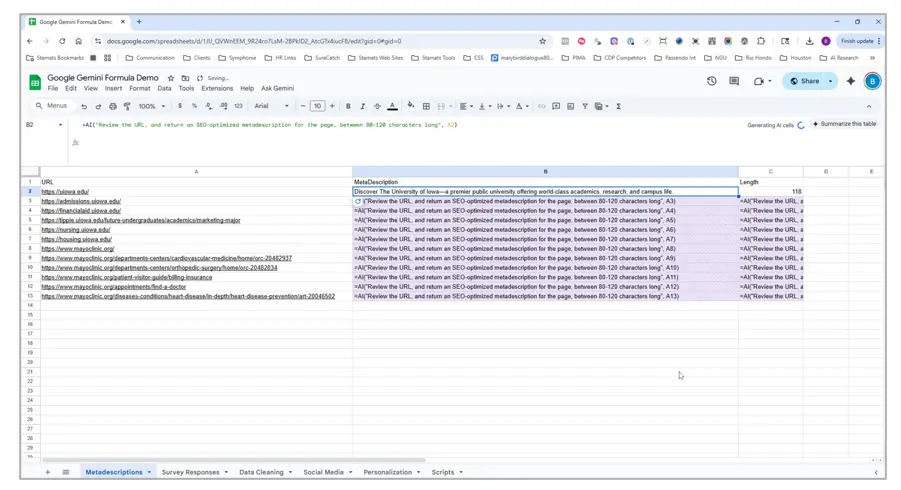
Task: Open the comments panel icon
Action: (734, 81)
